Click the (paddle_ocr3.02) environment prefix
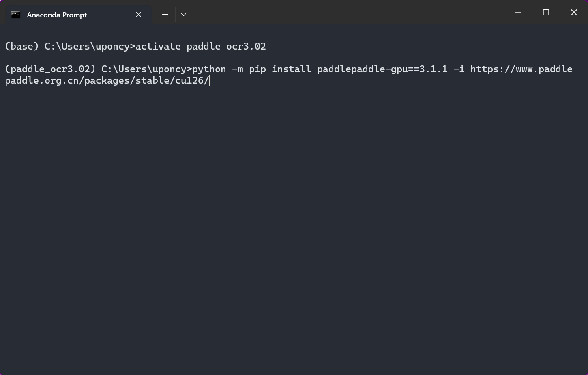 50,69
